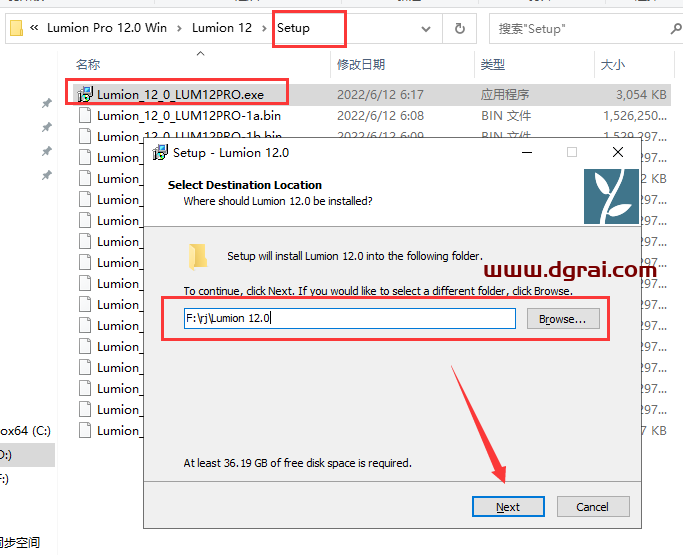Click the 3,054 KB size cell

point(641,95)
